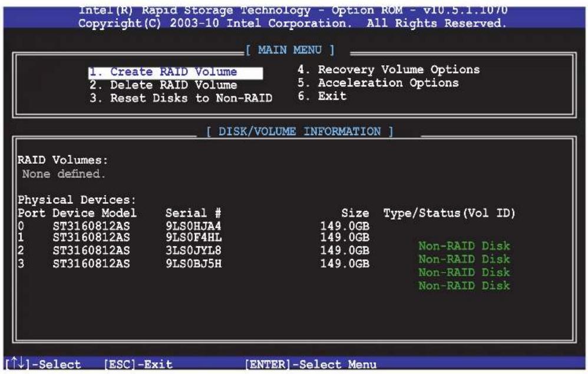Select the Exit menu option
The image size is (588, 374).
point(322,97)
